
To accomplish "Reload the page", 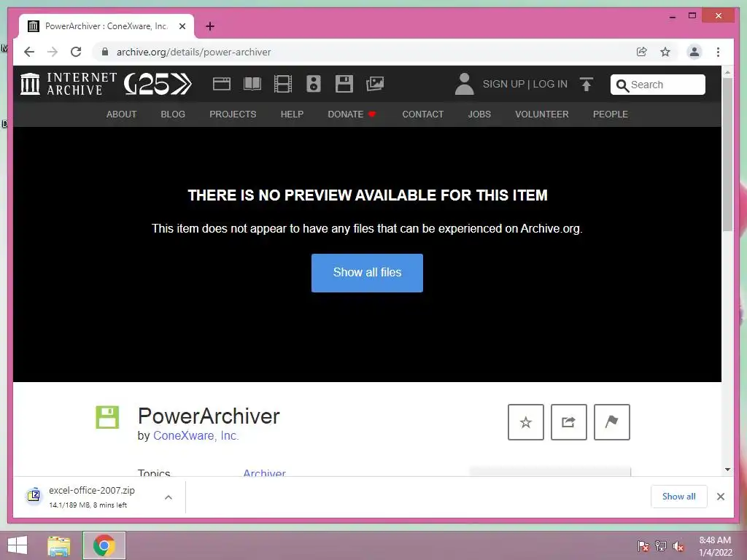I will click(x=76, y=52).
